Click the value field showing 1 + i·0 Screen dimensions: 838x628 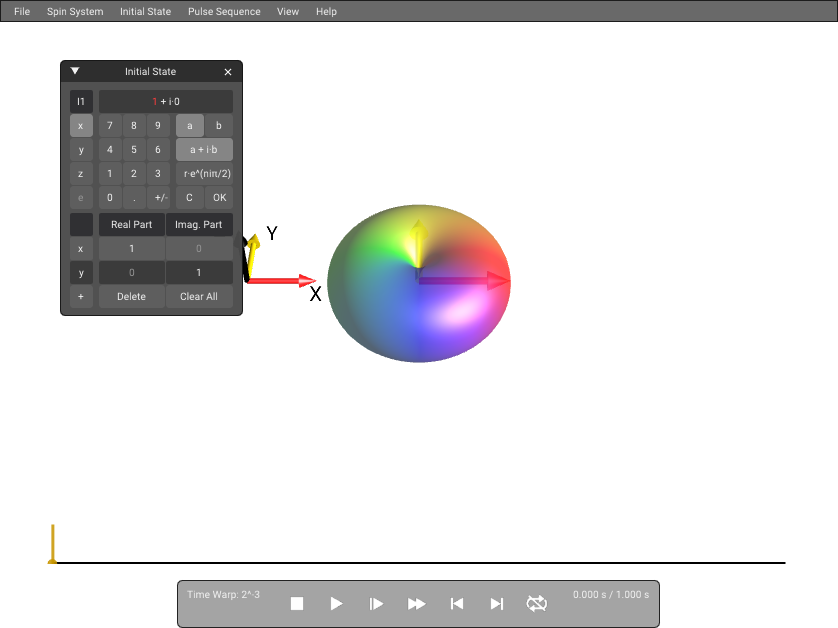click(x=166, y=102)
